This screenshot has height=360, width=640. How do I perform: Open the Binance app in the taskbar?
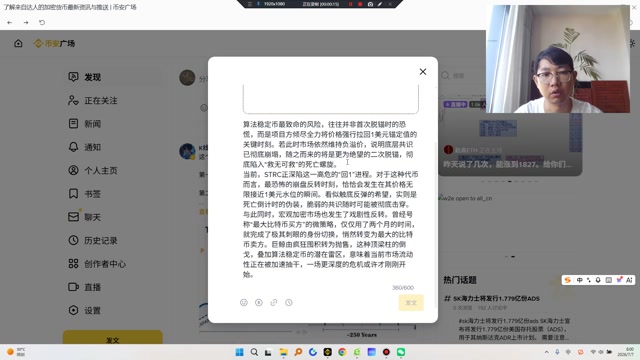pyautogui.click(x=327, y=352)
